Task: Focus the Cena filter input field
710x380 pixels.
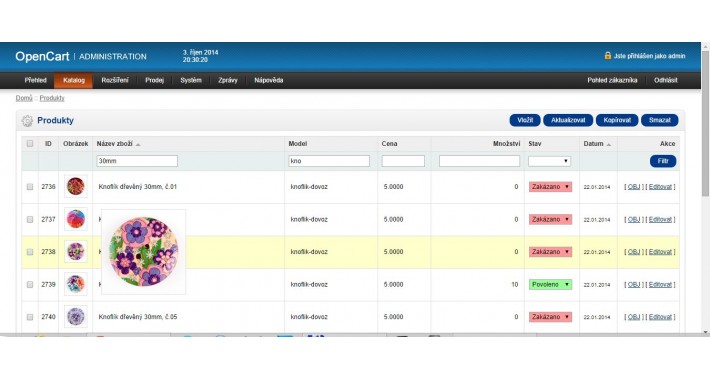Action: (x=403, y=161)
